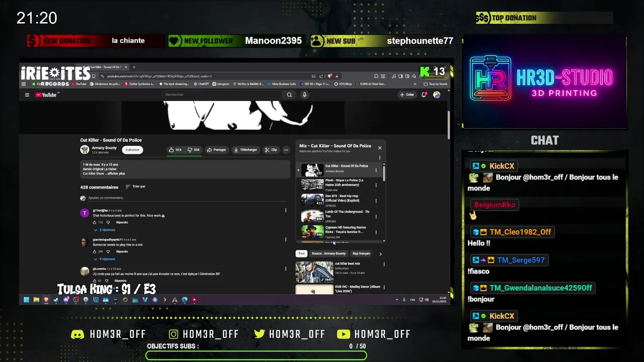The width and height of the screenshot is (644, 362).
Task: Reply to @TheGjjfan with Répondre
Action: click(x=122, y=222)
